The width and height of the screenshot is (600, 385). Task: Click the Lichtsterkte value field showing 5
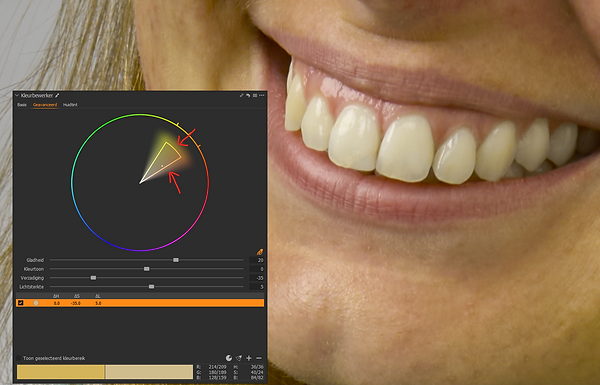tap(257, 287)
